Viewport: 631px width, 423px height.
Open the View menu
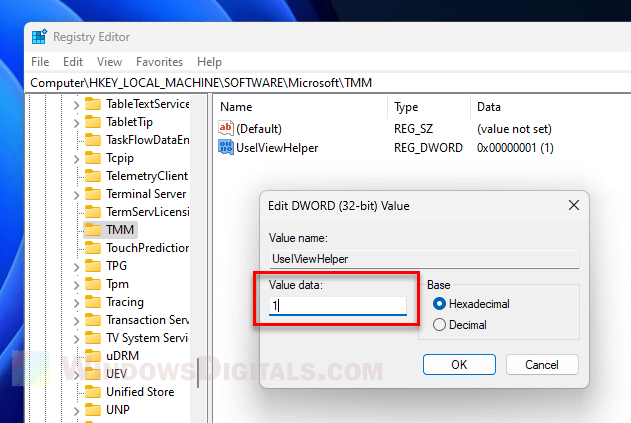(109, 62)
